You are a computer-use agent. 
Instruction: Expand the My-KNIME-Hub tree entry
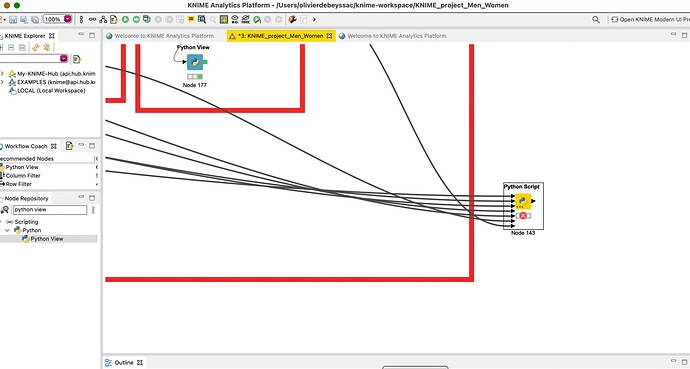[x=3, y=73]
